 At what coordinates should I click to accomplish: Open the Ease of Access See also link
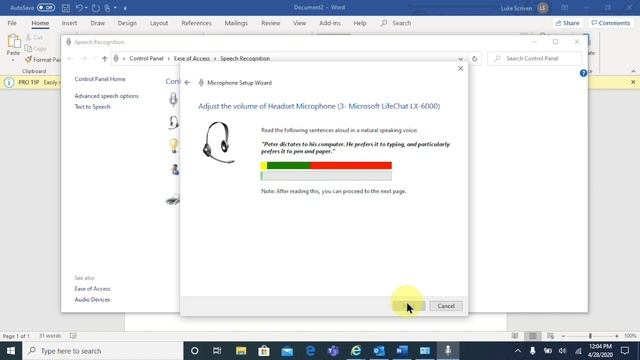click(x=92, y=289)
